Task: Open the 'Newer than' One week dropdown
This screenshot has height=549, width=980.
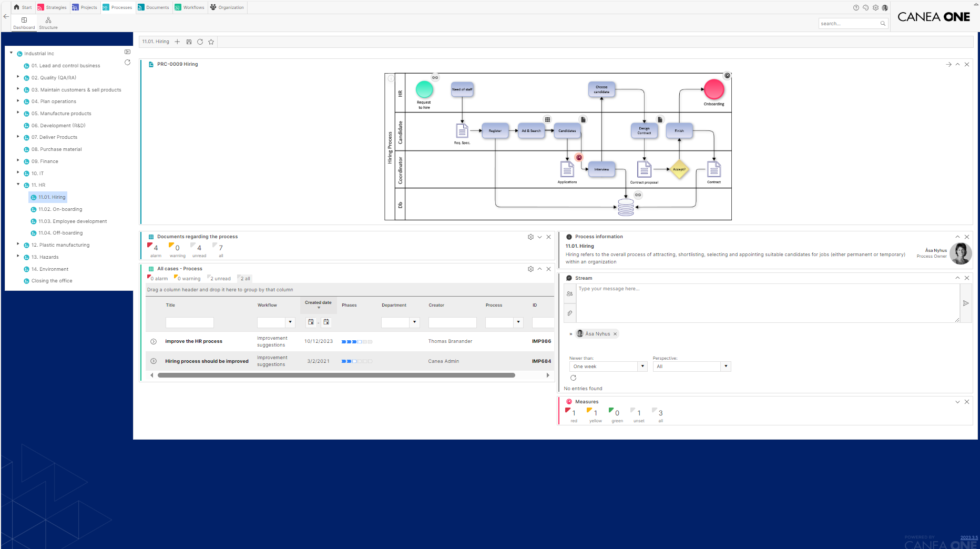Action: click(642, 366)
